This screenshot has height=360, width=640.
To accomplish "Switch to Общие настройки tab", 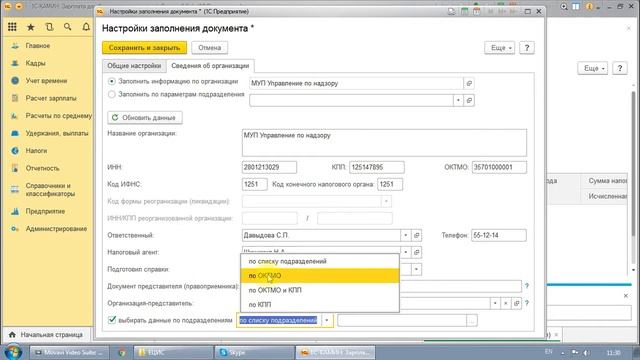I will (134, 66).
